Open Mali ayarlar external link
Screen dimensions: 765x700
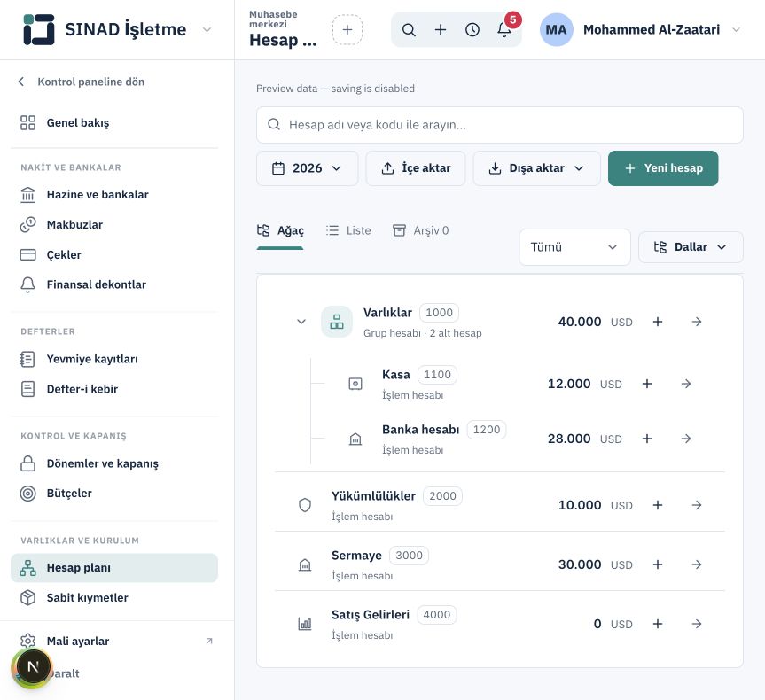pos(114,641)
